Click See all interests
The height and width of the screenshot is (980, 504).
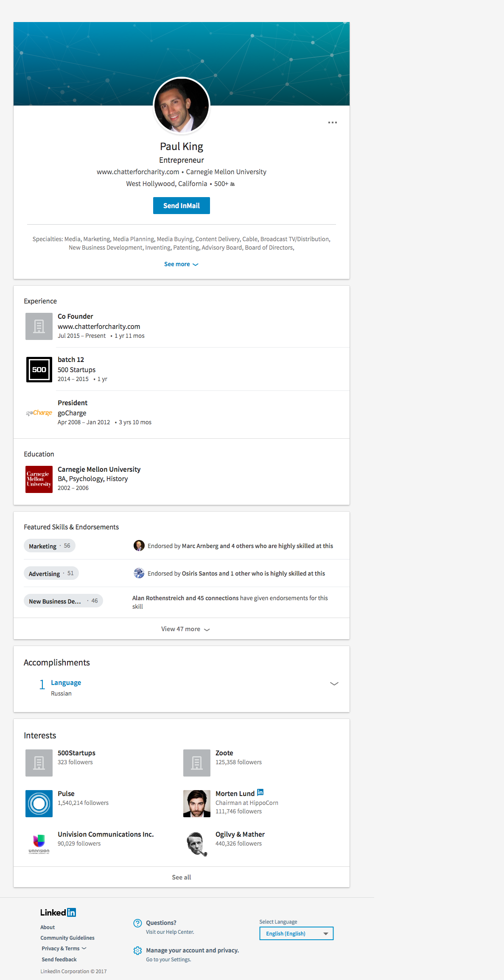click(x=182, y=877)
